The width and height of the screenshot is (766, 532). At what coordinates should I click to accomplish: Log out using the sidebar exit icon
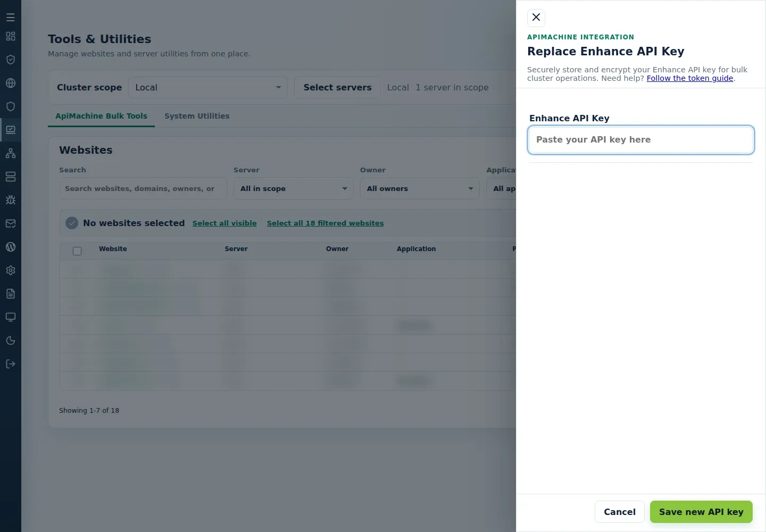[x=11, y=364]
